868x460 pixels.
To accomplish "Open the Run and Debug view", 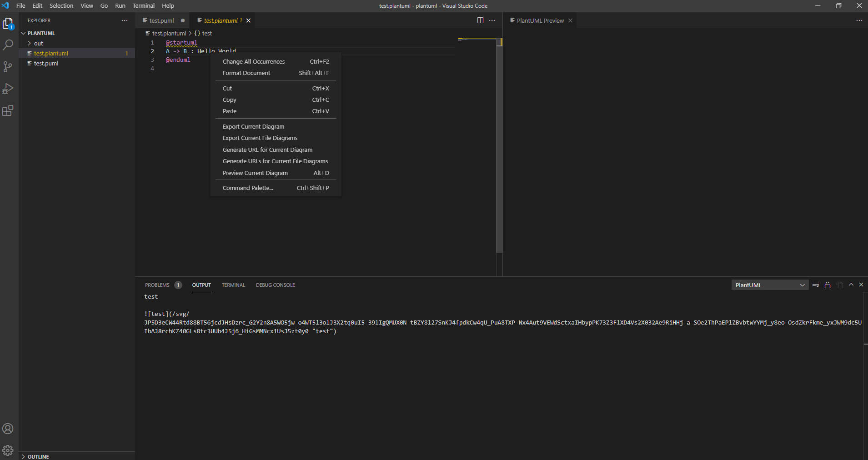I will (x=8, y=88).
